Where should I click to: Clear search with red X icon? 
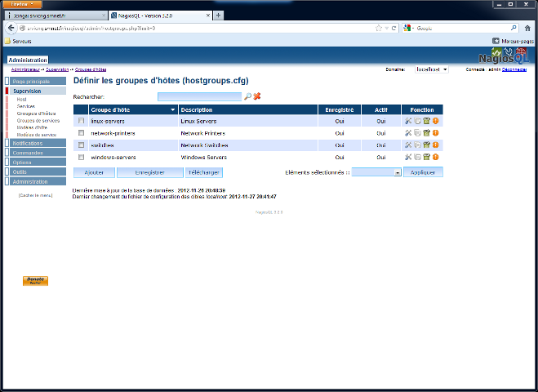(x=257, y=96)
